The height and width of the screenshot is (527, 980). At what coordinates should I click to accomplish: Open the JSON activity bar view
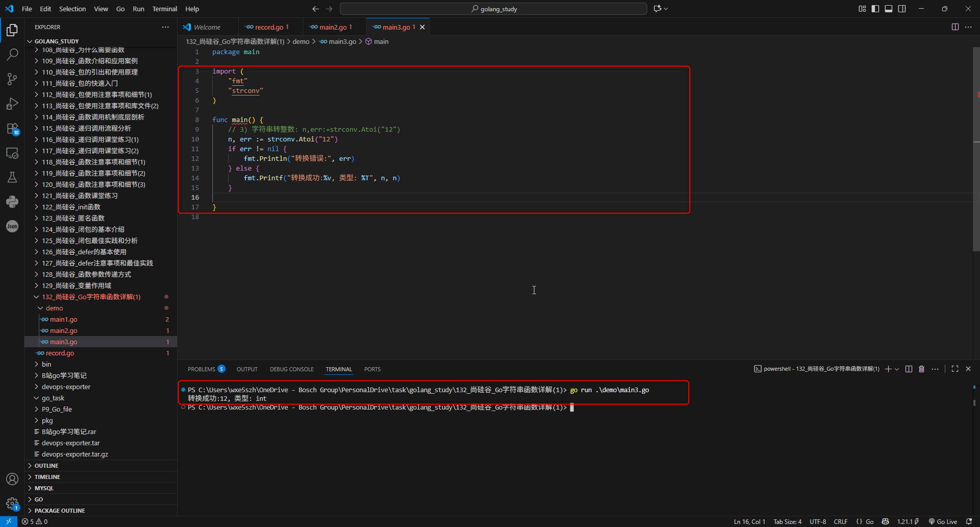(x=12, y=226)
